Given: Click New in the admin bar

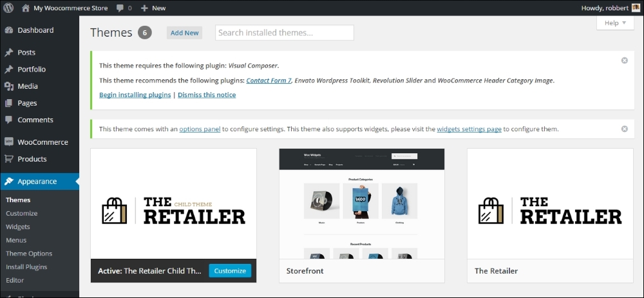Looking at the screenshot, I should point(159,8).
